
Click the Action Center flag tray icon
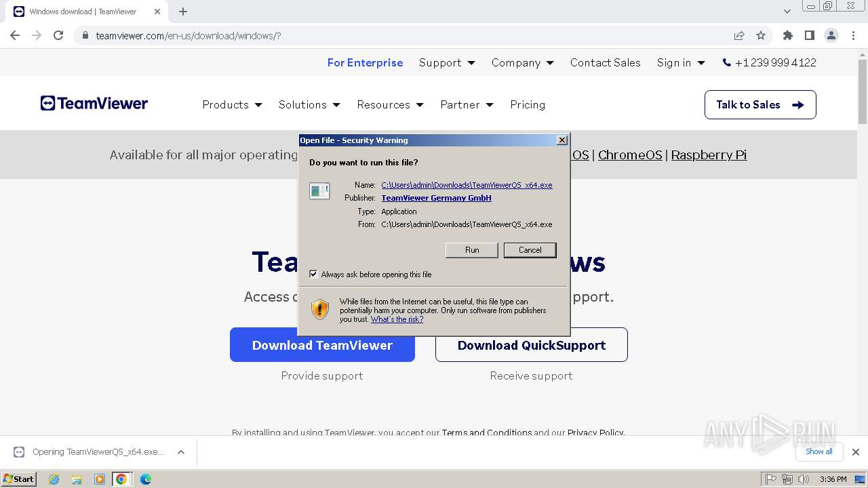[770, 479]
